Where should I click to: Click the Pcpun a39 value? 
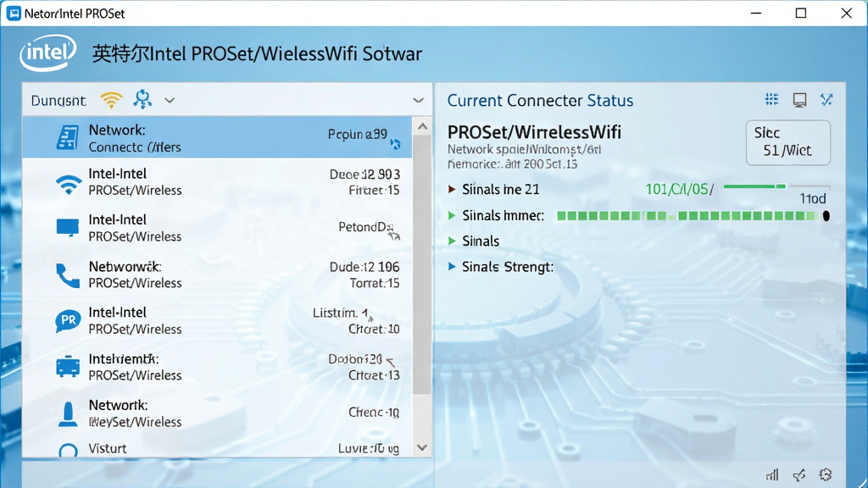tap(357, 134)
